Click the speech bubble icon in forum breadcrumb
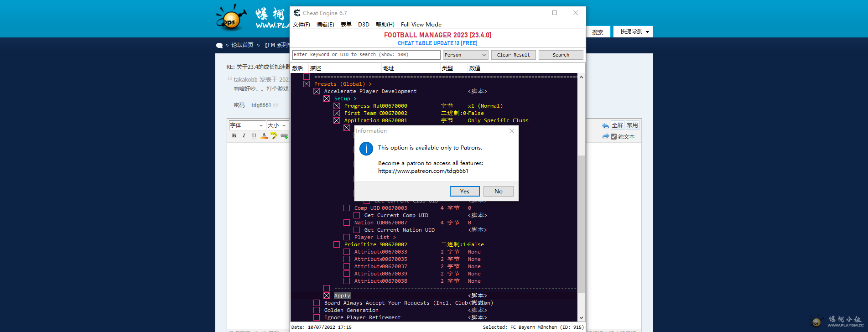 pyautogui.click(x=219, y=45)
